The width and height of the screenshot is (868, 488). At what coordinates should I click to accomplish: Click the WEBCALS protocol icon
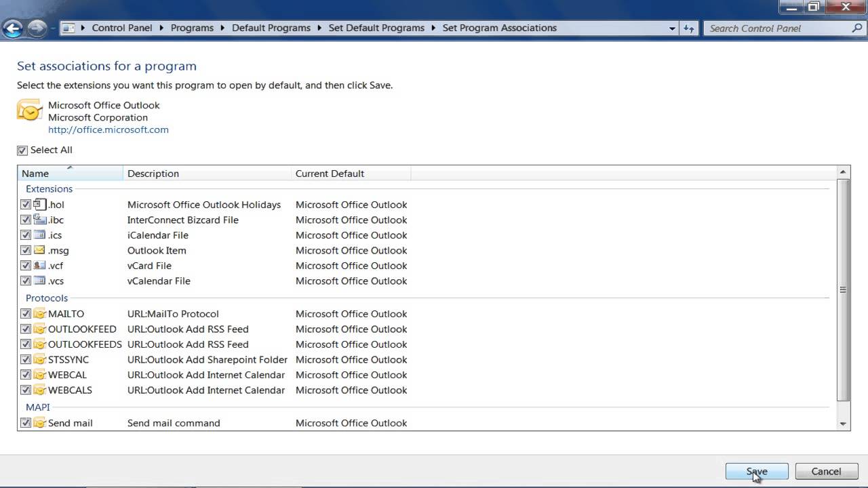point(39,390)
